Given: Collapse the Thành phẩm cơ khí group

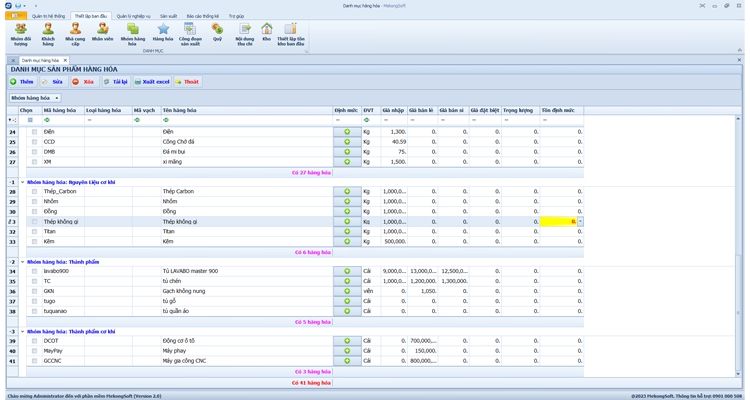Looking at the screenshot, I should [x=23, y=331].
